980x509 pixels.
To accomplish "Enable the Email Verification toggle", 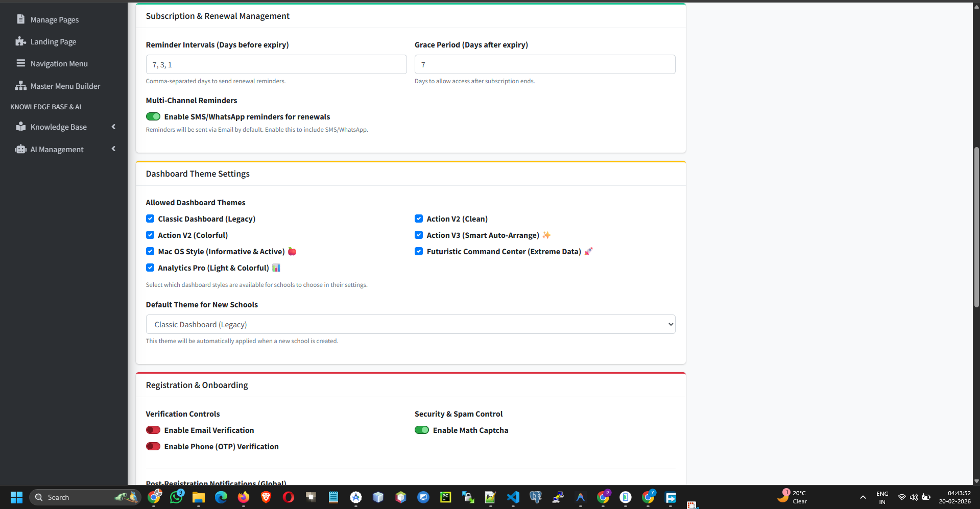I will click(153, 430).
